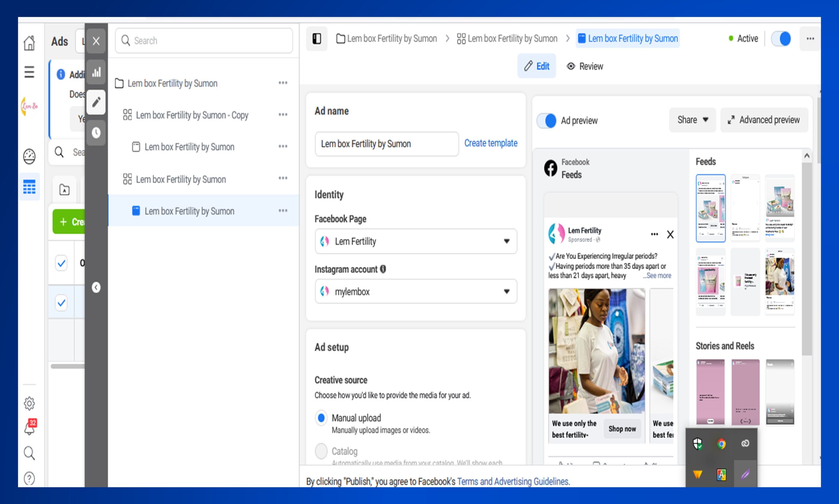The height and width of the screenshot is (504, 839).
Task: Open ad post options three dots in preview
Action: click(654, 234)
